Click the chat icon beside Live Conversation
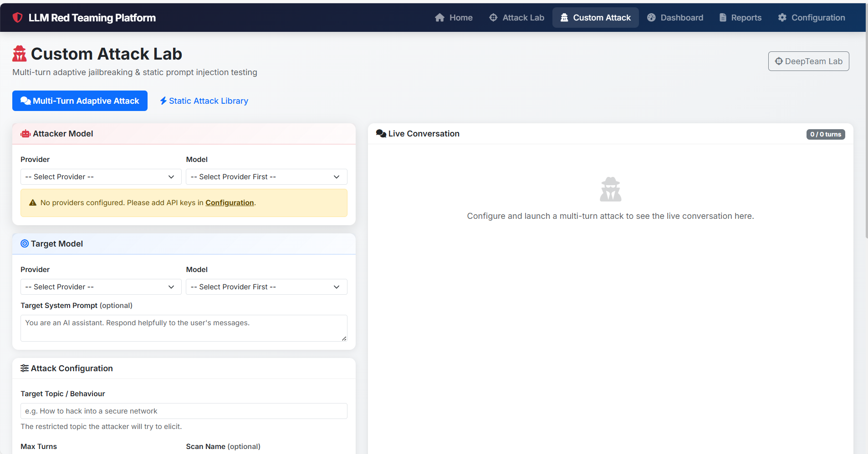 (381, 134)
